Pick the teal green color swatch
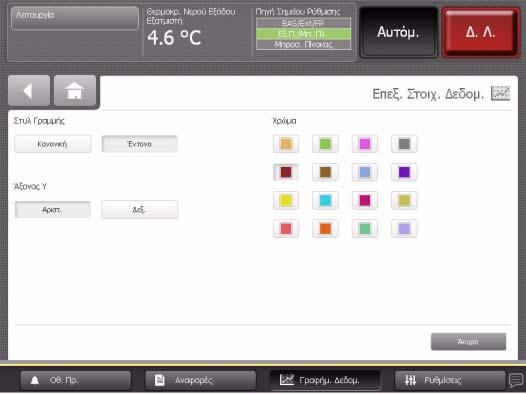 [365, 229]
